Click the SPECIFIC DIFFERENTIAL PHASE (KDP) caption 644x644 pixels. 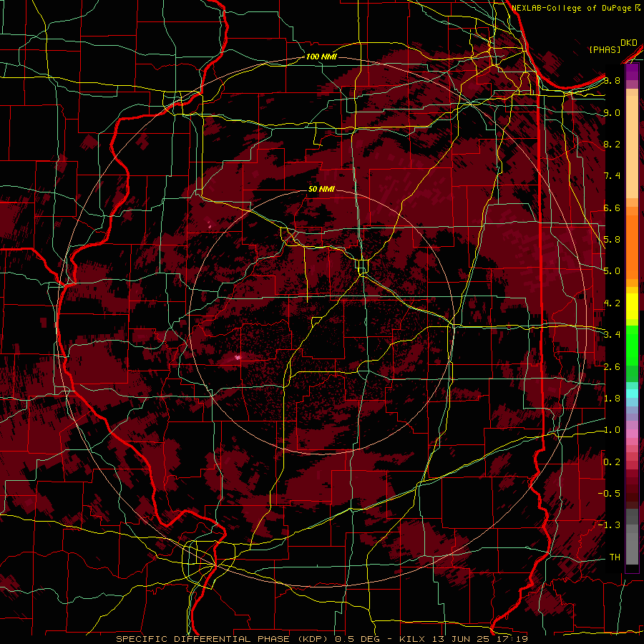[x=223, y=639]
